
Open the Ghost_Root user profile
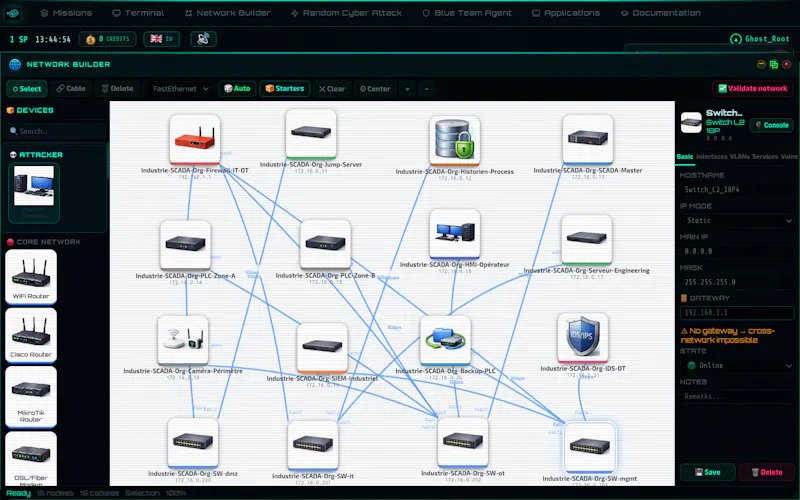point(760,39)
